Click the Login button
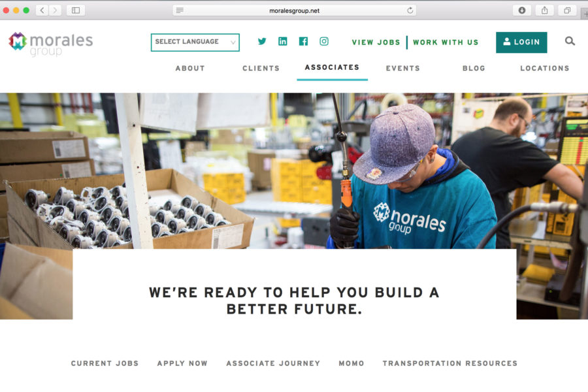 pos(521,42)
